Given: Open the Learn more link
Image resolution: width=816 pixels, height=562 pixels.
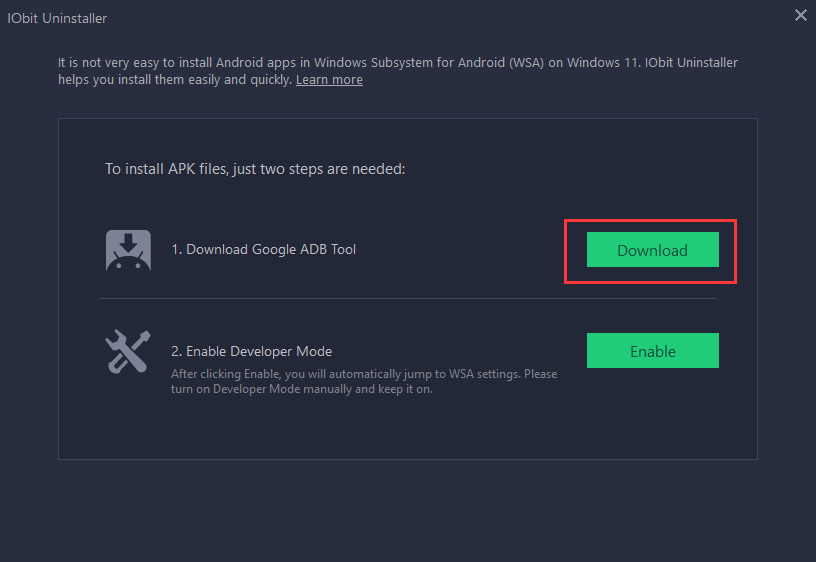Looking at the screenshot, I should [329, 80].
